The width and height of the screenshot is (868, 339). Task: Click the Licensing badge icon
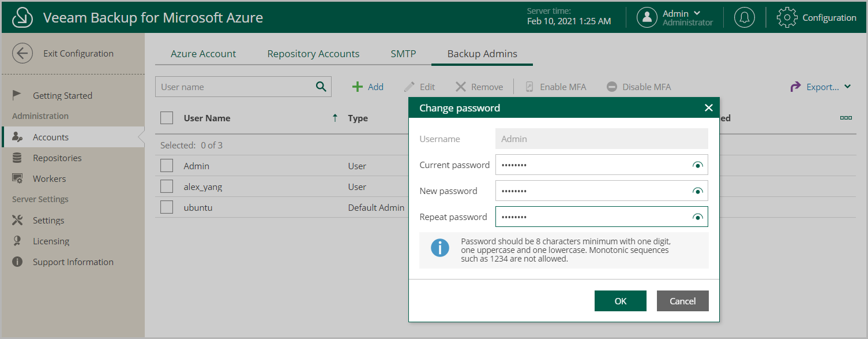17,241
